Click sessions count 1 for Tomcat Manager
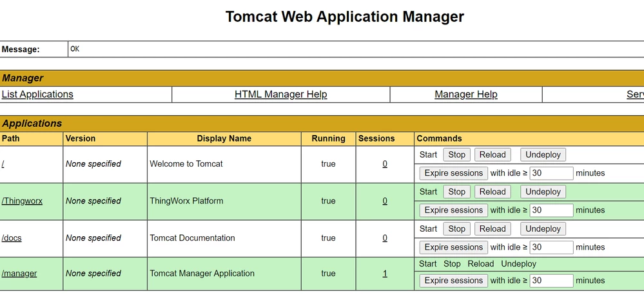The width and height of the screenshot is (644, 298). [x=385, y=274]
